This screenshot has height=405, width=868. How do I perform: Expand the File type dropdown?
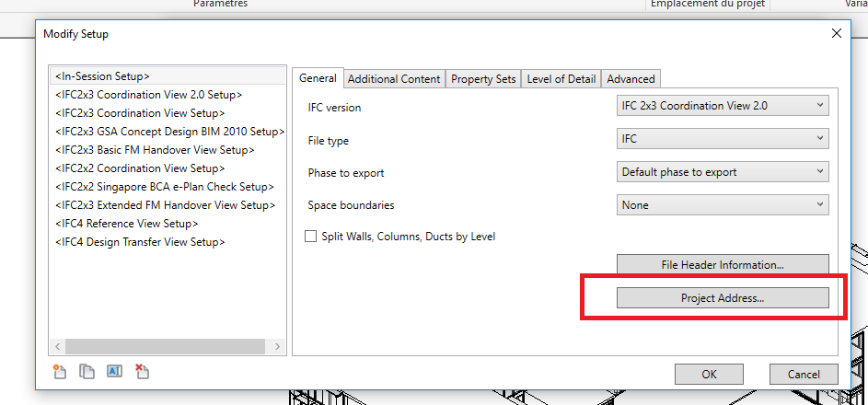click(x=723, y=139)
